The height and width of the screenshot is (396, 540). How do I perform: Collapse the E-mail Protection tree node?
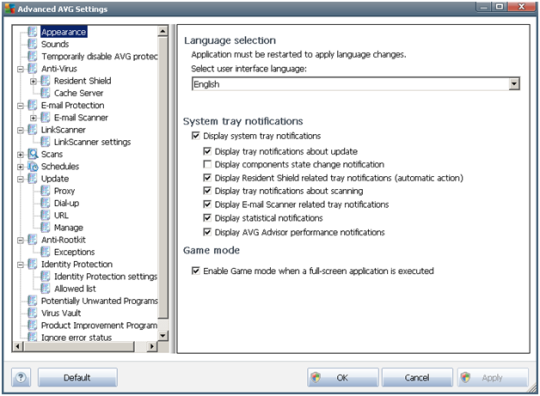[20, 106]
